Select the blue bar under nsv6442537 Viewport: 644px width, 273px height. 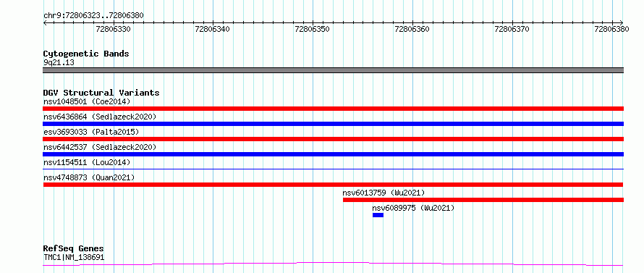click(x=333, y=154)
